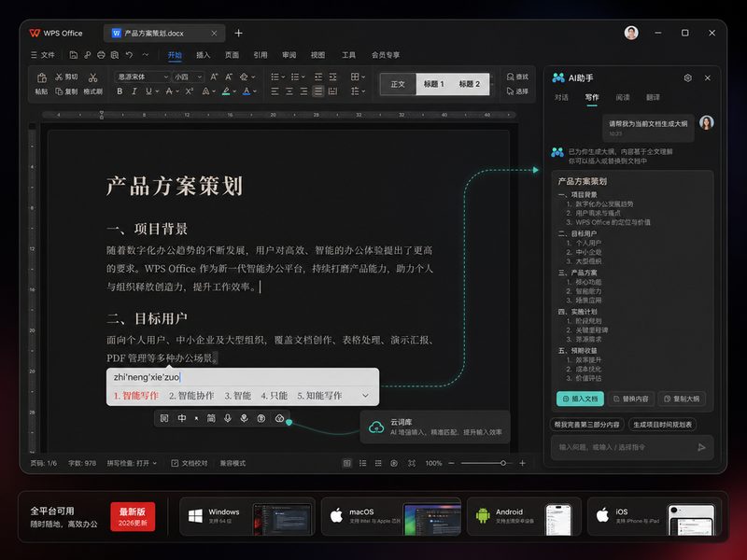Click the increase indent icon
The height and width of the screenshot is (560, 747).
point(332,77)
